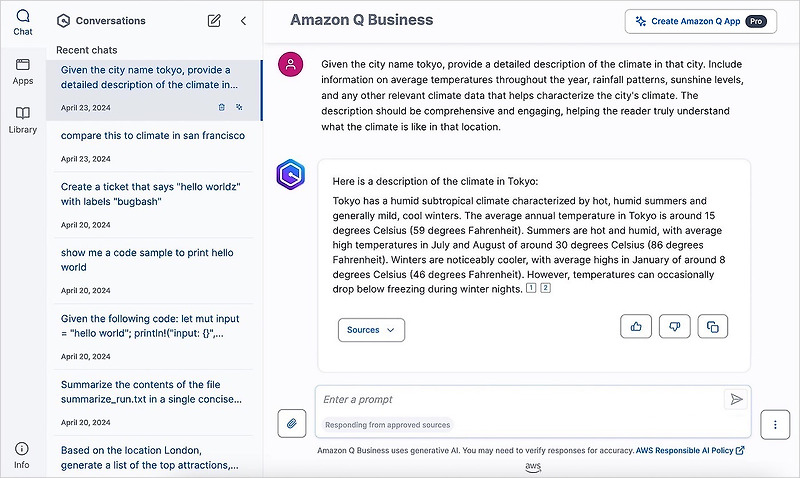Send the prompt with arrow icon
Screen dimensions: 800x478
tap(736, 399)
